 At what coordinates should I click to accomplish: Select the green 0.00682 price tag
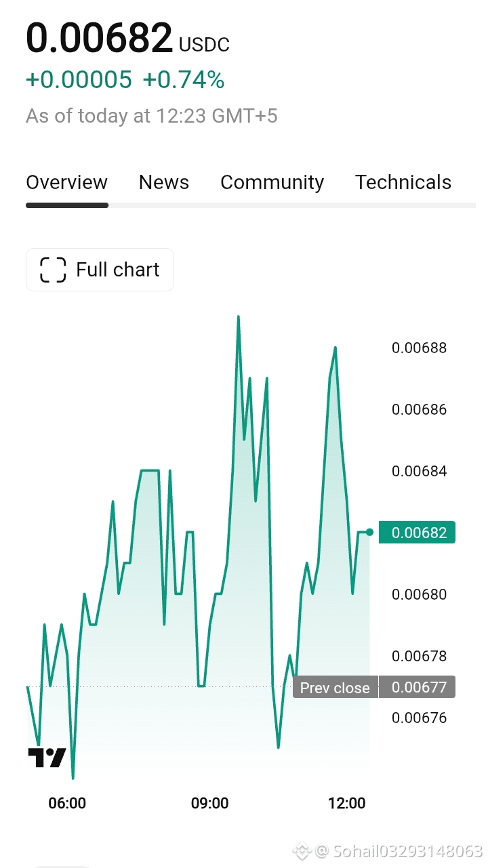[x=417, y=533]
